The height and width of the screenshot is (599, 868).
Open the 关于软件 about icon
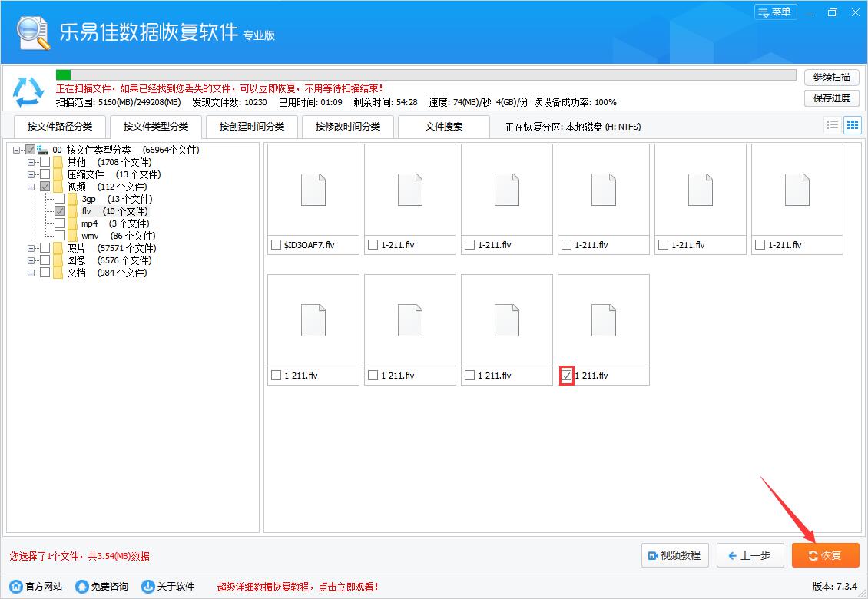146,585
